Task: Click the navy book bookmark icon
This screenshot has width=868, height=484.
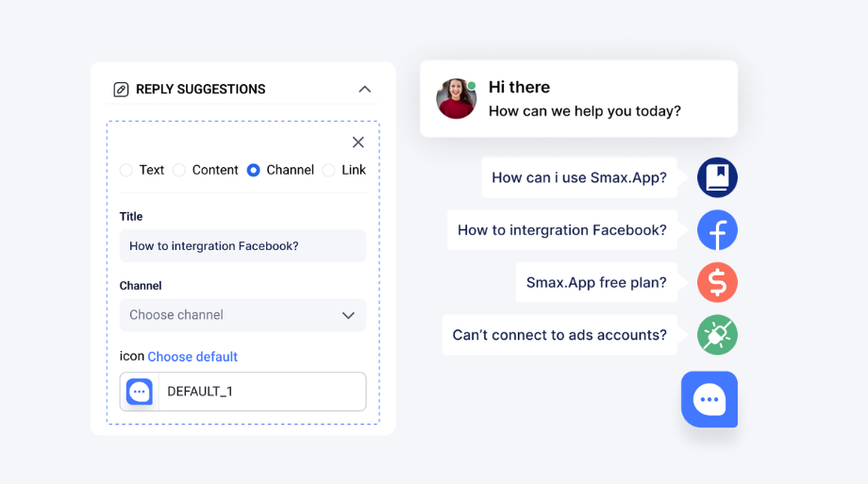Action: click(x=717, y=177)
